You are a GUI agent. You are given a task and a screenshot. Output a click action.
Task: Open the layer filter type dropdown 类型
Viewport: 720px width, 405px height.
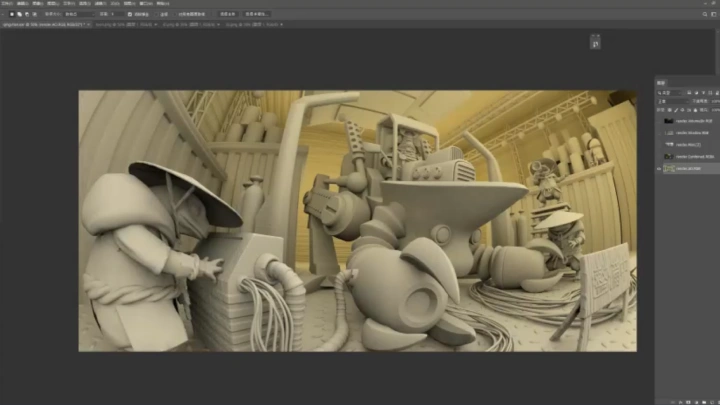pyautogui.click(x=670, y=93)
